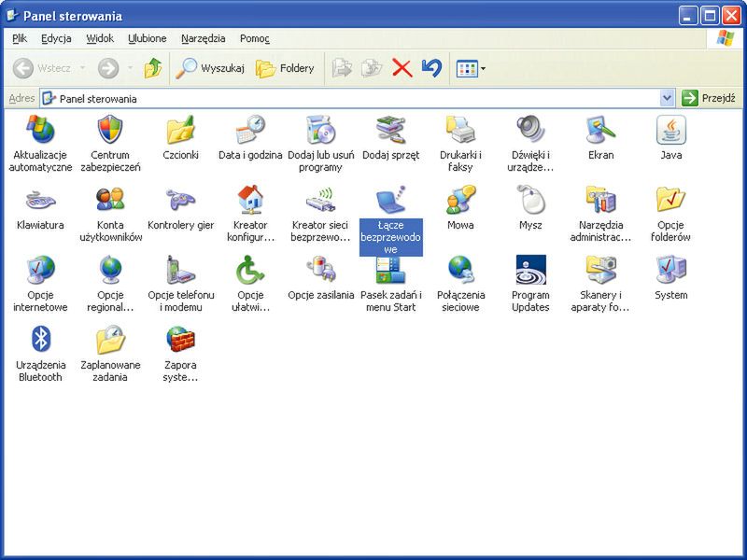
Task: Open the Ulubione menu
Action: [x=148, y=38]
